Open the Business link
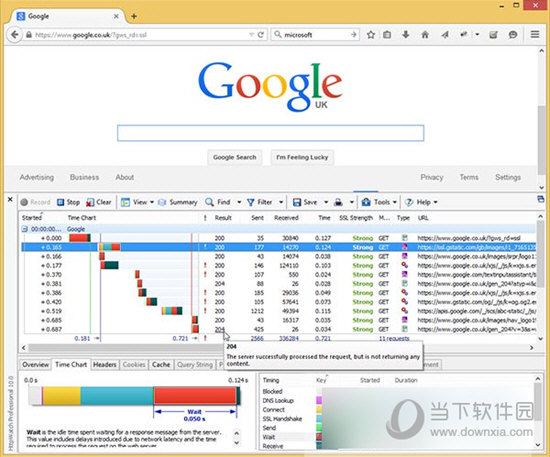550x457 pixels. point(84,177)
